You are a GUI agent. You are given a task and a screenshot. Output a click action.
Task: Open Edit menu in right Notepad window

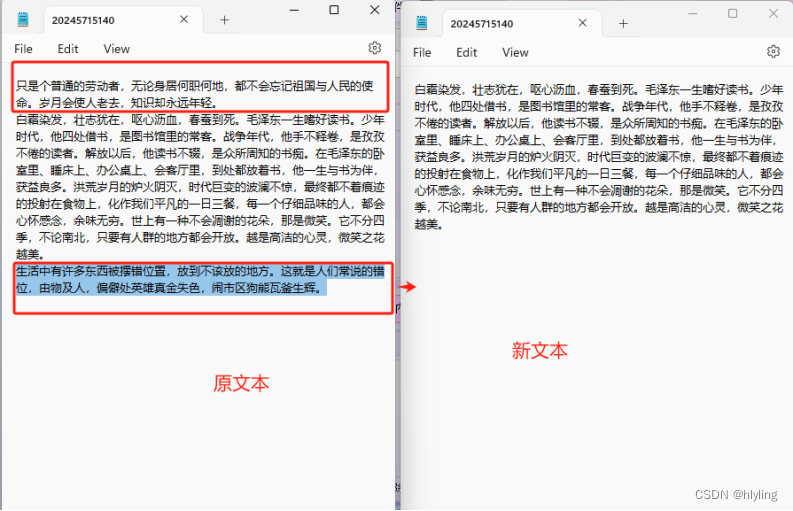pyautogui.click(x=466, y=53)
